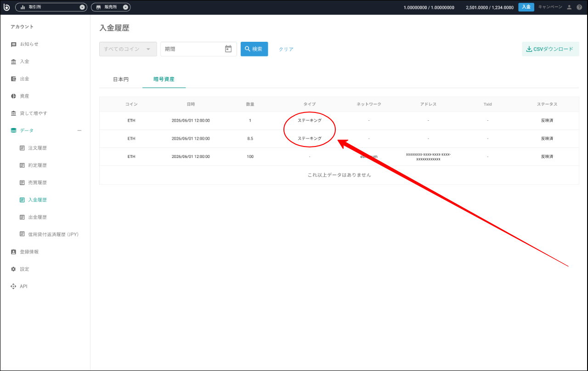Viewport: 588px width, 371px height.
Task: Click the 約定履歴 list icon
Action: [22, 165]
